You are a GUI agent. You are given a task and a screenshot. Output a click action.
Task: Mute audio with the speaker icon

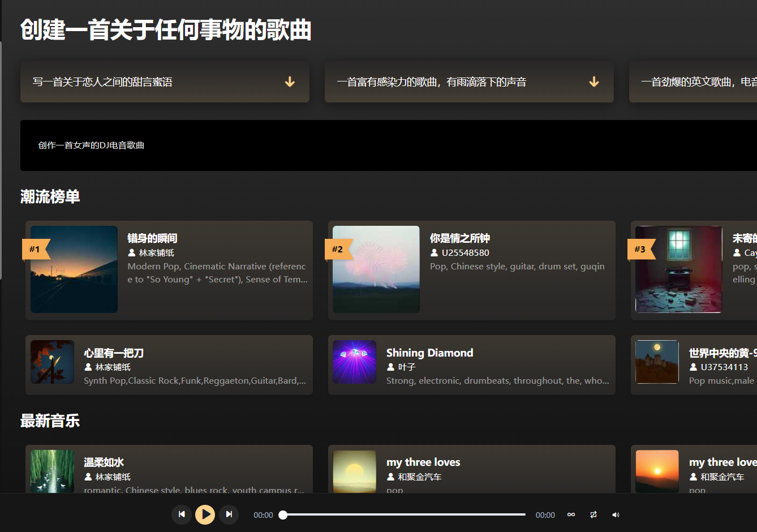pos(616,515)
